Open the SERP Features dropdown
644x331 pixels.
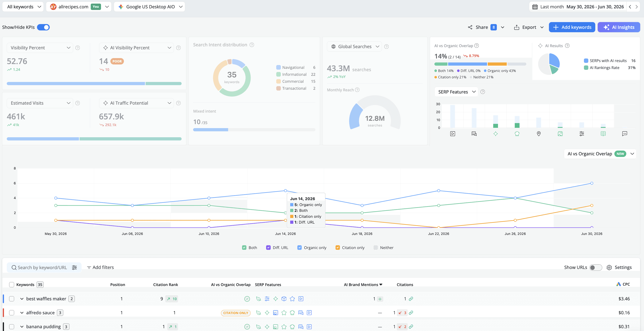(x=456, y=92)
